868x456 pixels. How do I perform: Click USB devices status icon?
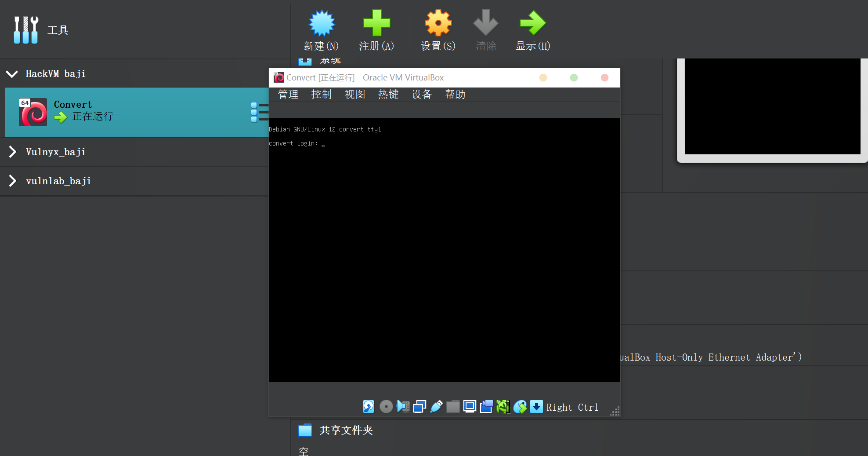pyautogui.click(x=436, y=407)
